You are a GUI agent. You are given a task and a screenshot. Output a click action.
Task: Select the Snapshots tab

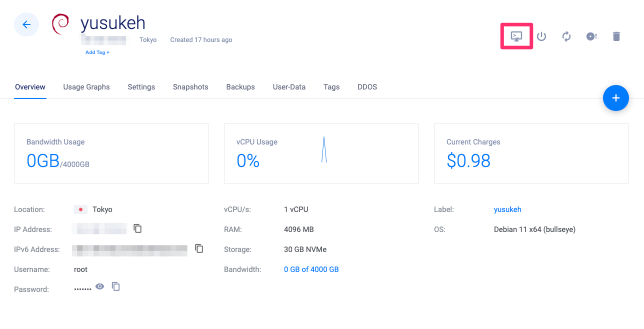[x=190, y=87]
